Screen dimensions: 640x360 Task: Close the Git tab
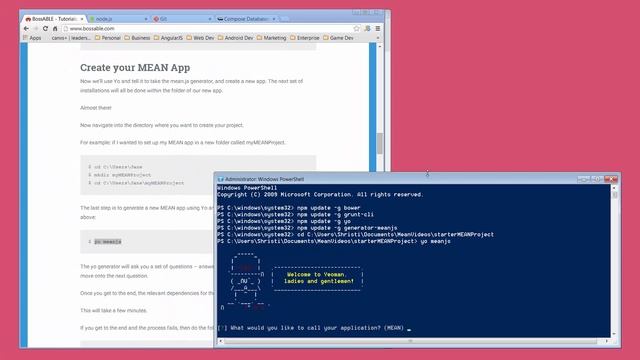coord(210,19)
